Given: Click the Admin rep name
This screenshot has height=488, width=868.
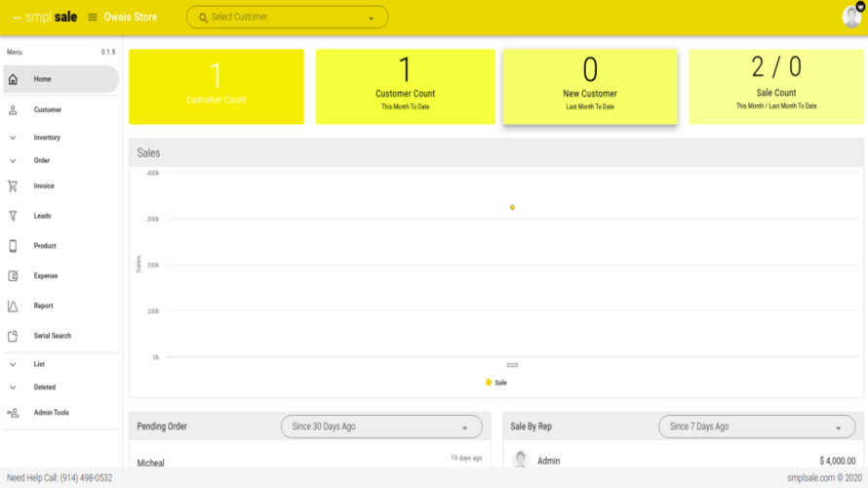Looking at the screenshot, I should (x=548, y=461).
